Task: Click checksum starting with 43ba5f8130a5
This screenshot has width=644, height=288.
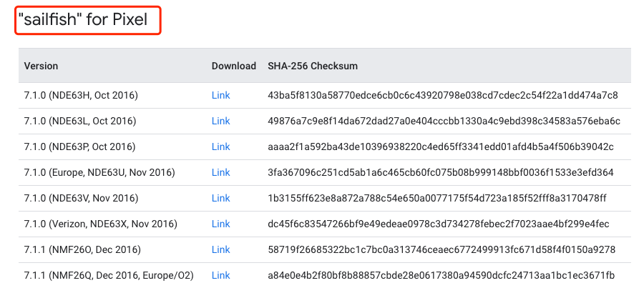Action: pyautogui.click(x=443, y=96)
